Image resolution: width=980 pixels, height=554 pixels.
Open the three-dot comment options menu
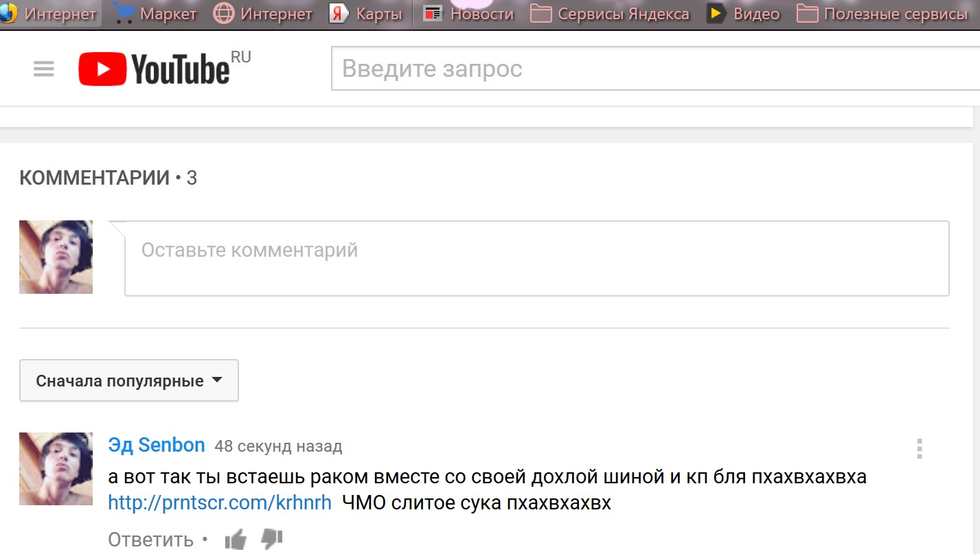(919, 448)
